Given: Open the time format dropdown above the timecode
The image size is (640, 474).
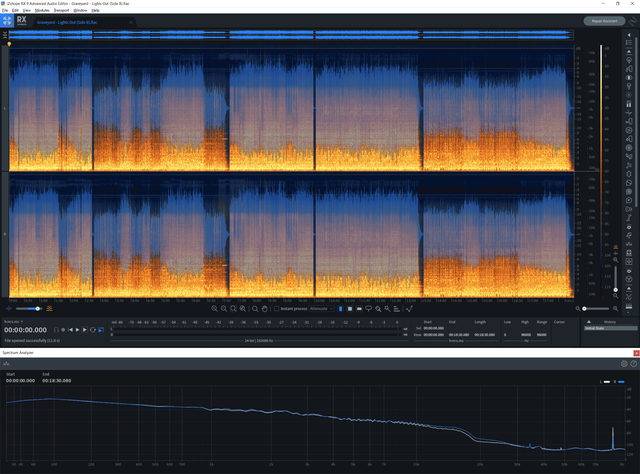Looking at the screenshot, I should 13,322.
